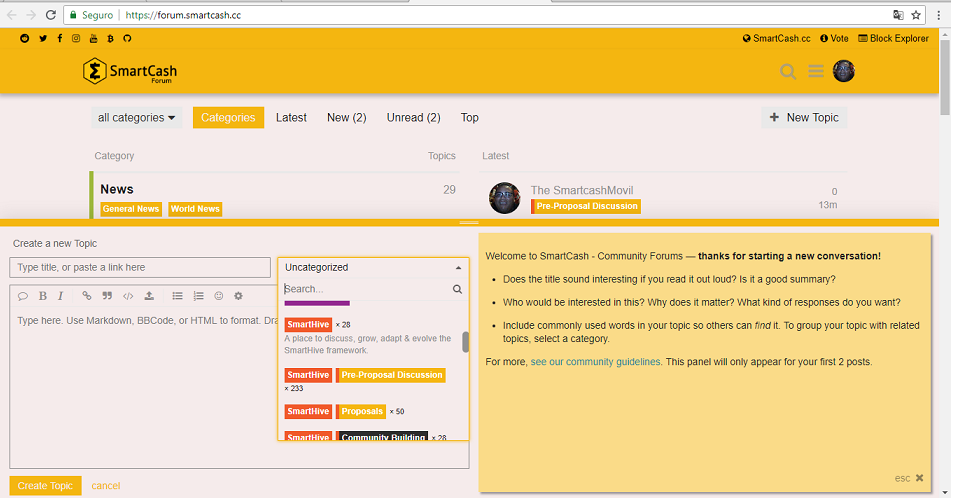Open the user avatar menu in the header

coord(844,71)
